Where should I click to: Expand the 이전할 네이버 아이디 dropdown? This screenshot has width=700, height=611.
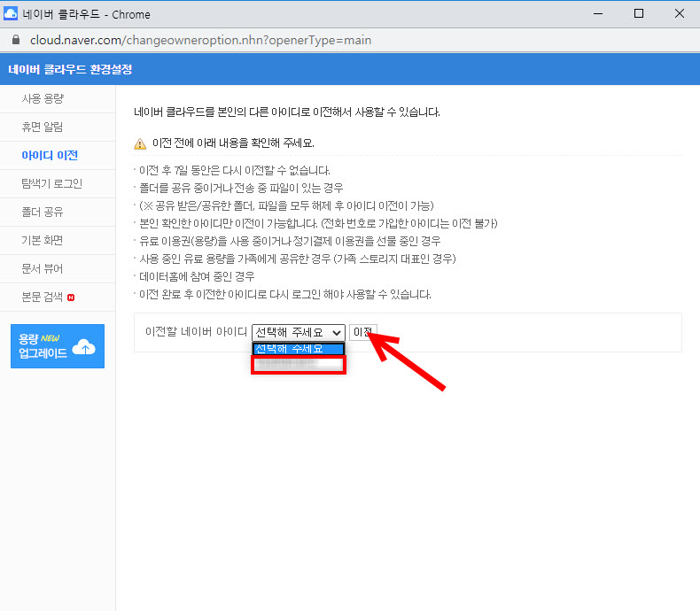pyautogui.click(x=299, y=332)
